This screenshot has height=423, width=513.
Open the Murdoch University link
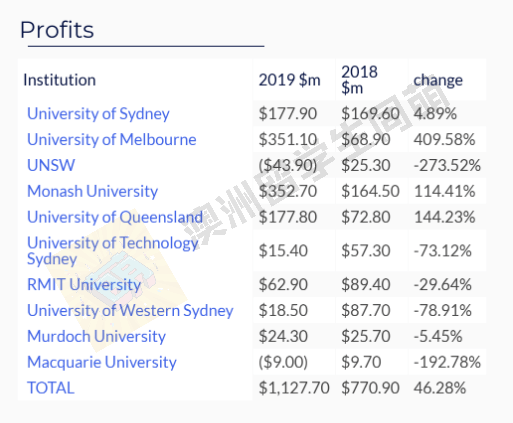coord(96,336)
